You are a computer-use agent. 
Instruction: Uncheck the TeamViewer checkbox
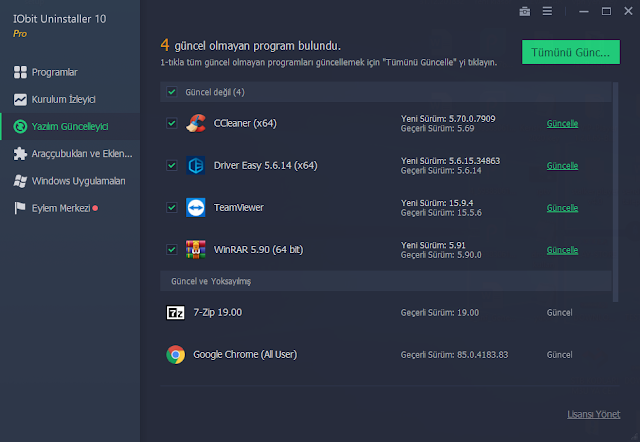tap(172, 207)
